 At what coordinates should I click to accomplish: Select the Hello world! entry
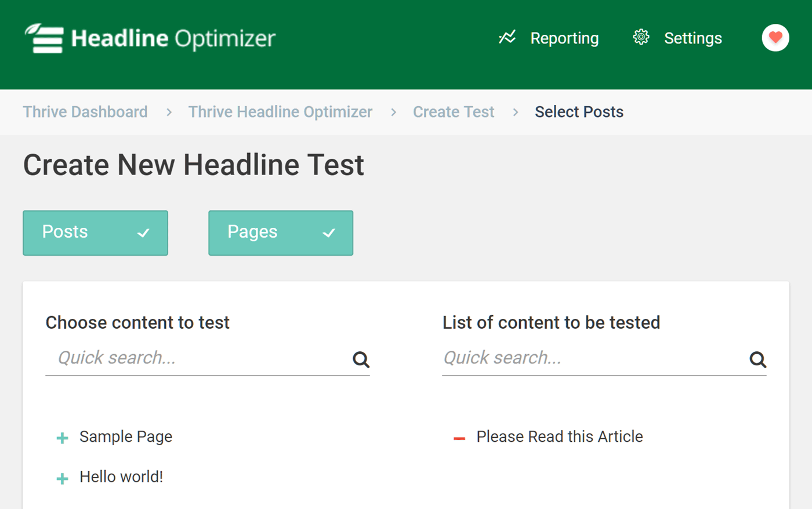pyautogui.click(x=121, y=477)
